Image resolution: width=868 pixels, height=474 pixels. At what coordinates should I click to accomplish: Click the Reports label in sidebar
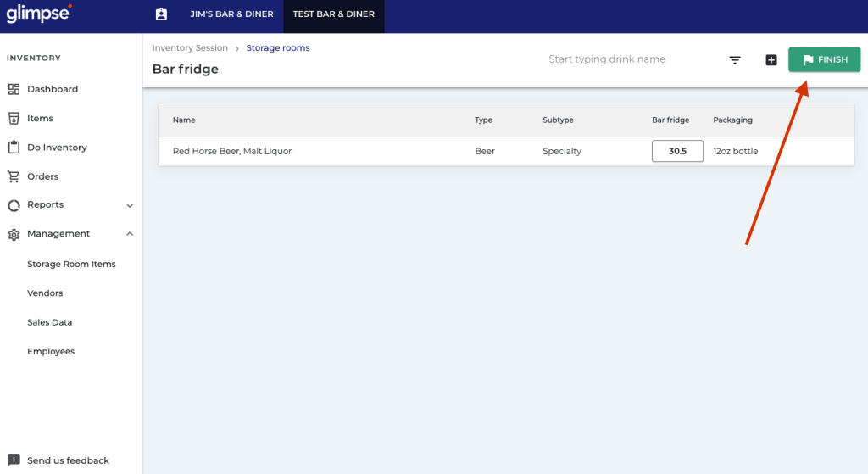[x=46, y=205]
